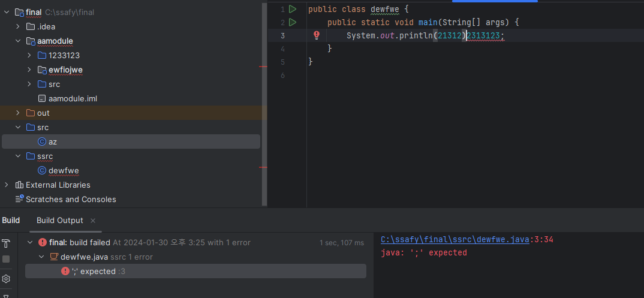Click error icon beside ';' expected
The image size is (644, 298).
click(x=65, y=271)
